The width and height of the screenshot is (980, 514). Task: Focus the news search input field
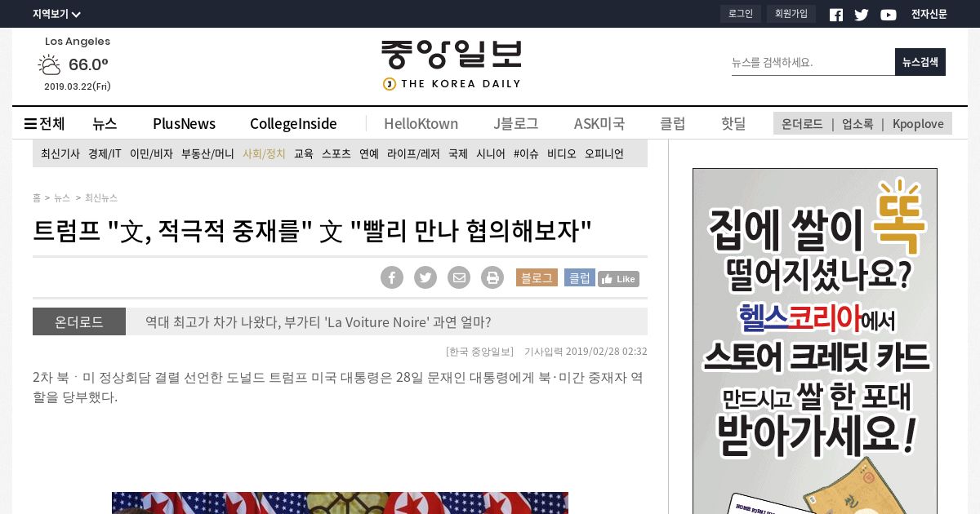[x=813, y=62]
